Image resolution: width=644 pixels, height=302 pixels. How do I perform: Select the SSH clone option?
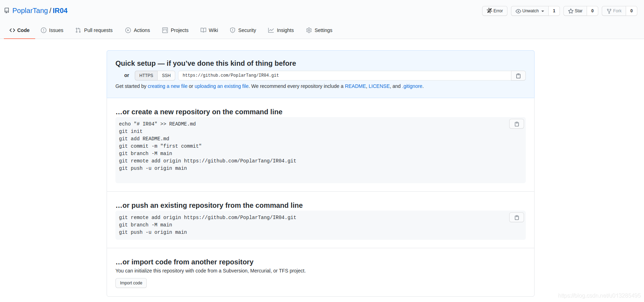click(166, 76)
